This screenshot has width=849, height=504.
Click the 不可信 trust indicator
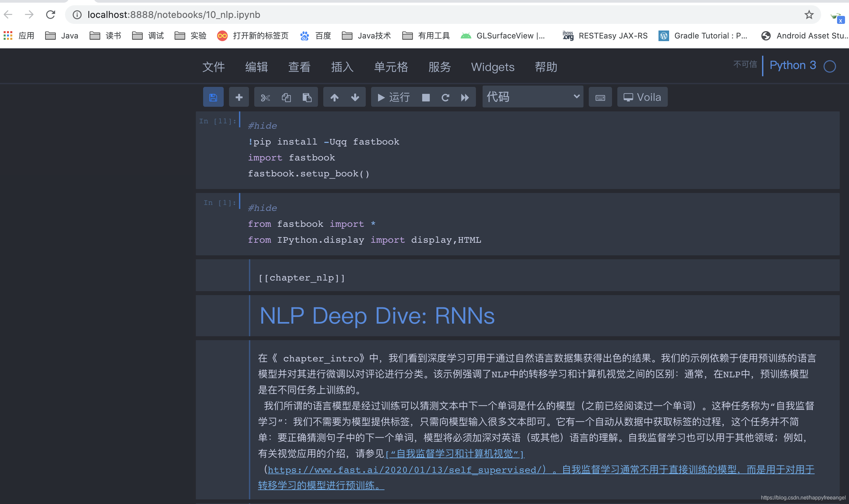click(x=745, y=65)
